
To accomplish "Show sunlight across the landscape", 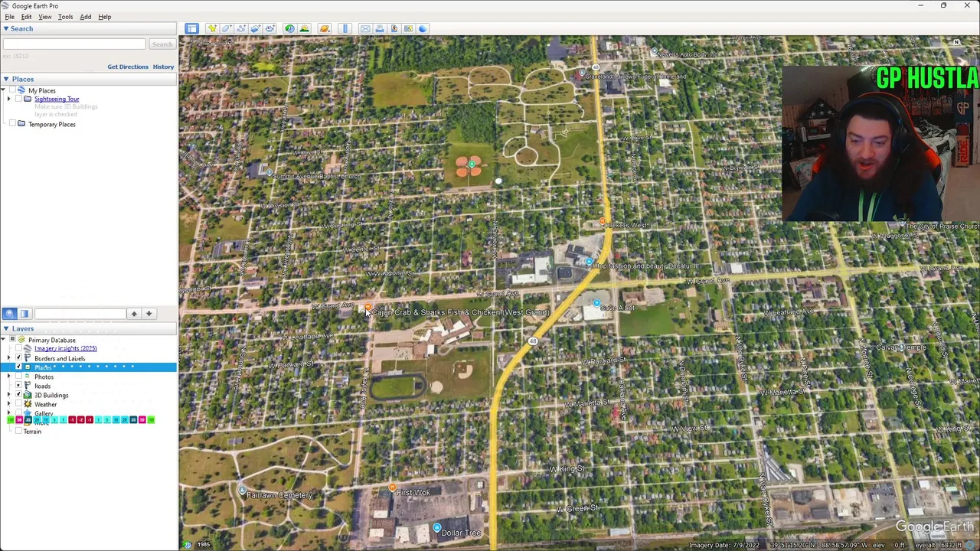I will [x=304, y=28].
